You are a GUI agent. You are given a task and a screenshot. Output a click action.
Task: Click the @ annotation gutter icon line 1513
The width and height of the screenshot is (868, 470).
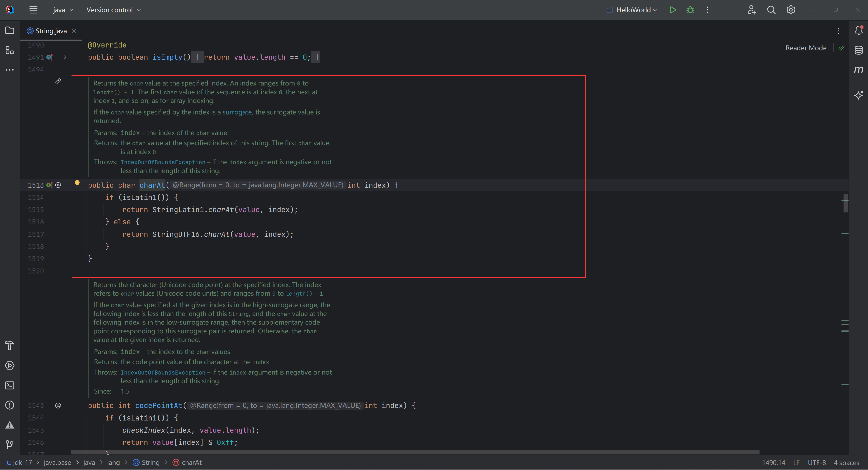point(58,185)
